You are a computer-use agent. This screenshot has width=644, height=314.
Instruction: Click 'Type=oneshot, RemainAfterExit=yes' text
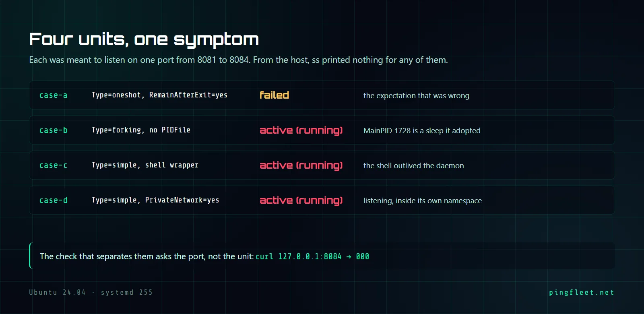[159, 95]
